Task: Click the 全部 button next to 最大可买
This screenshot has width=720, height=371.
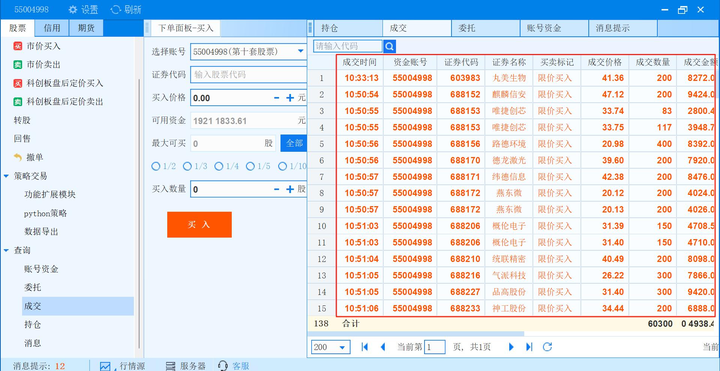Action: (293, 143)
